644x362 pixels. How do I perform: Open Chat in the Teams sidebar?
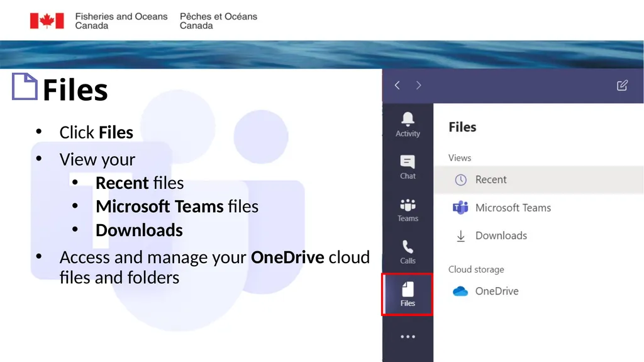click(408, 167)
